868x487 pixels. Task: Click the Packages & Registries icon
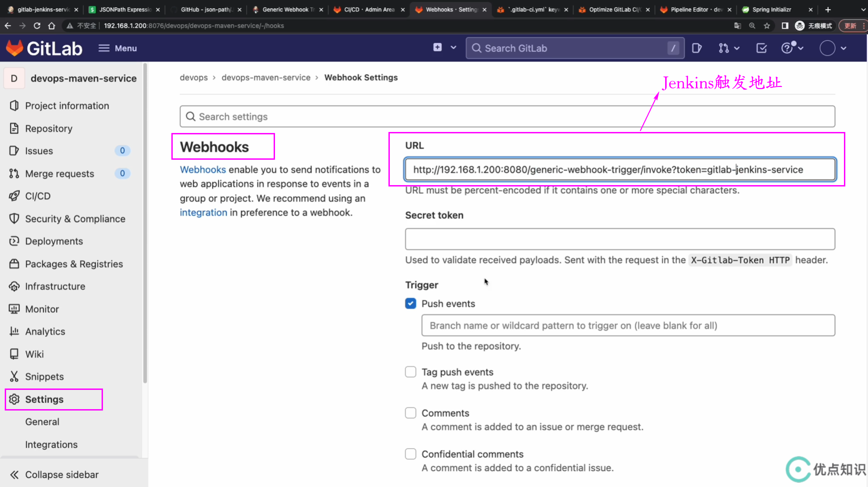[x=14, y=264]
